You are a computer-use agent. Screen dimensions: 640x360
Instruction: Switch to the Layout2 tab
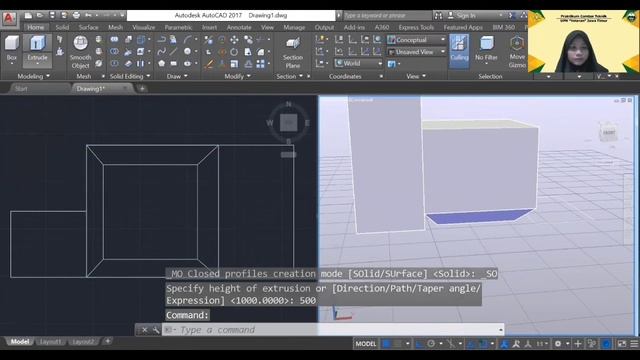pyautogui.click(x=83, y=342)
